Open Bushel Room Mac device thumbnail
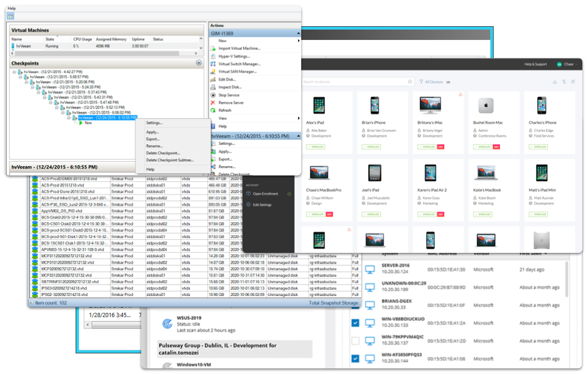This screenshot has height=374, width=588. [486, 106]
